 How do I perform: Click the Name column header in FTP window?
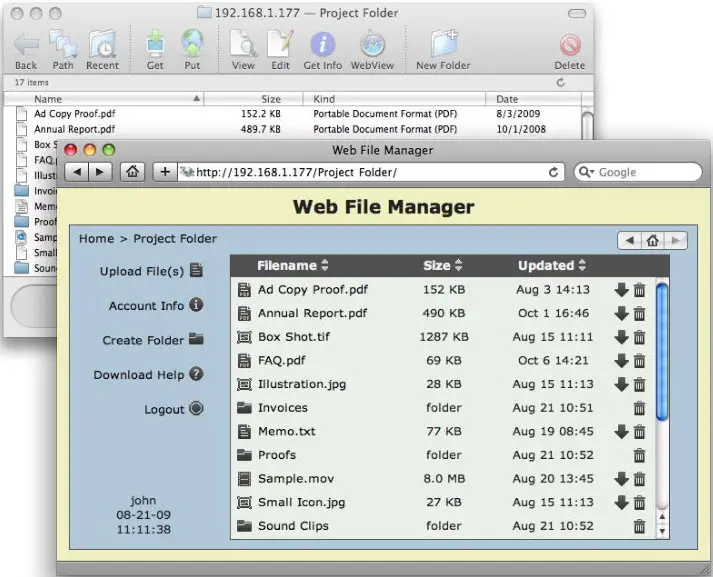pyautogui.click(x=104, y=99)
